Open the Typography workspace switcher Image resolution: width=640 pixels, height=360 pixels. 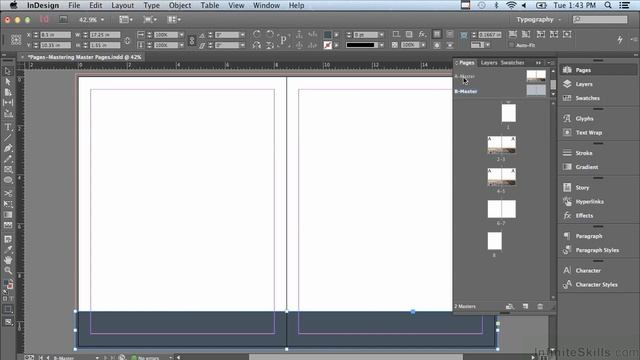point(539,20)
